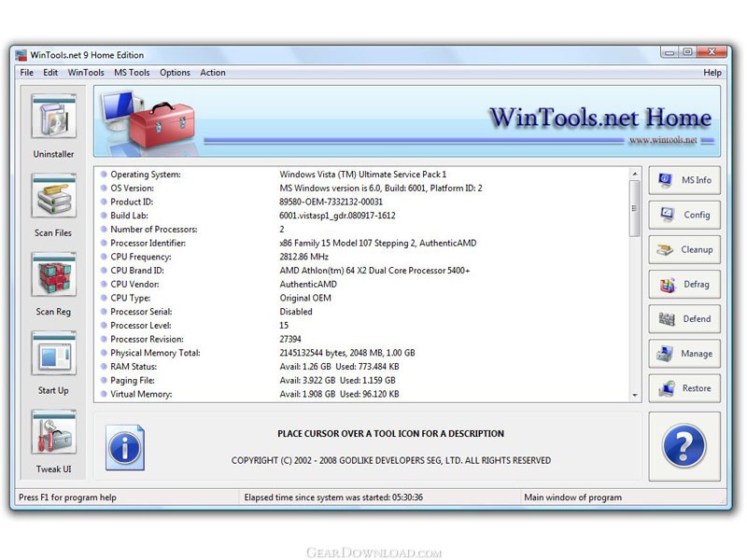Select the Number of Processors row label
The height and width of the screenshot is (560, 747).
coord(154,230)
